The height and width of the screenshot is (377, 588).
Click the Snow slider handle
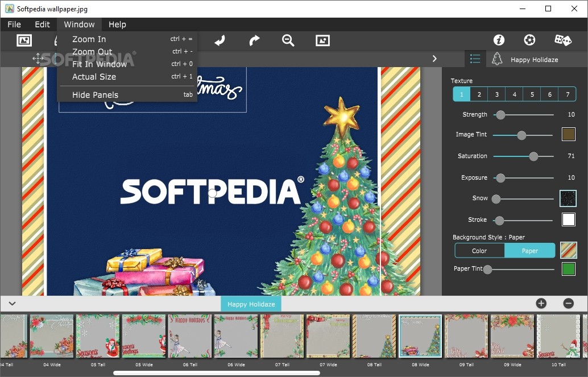(x=496, y=199)
